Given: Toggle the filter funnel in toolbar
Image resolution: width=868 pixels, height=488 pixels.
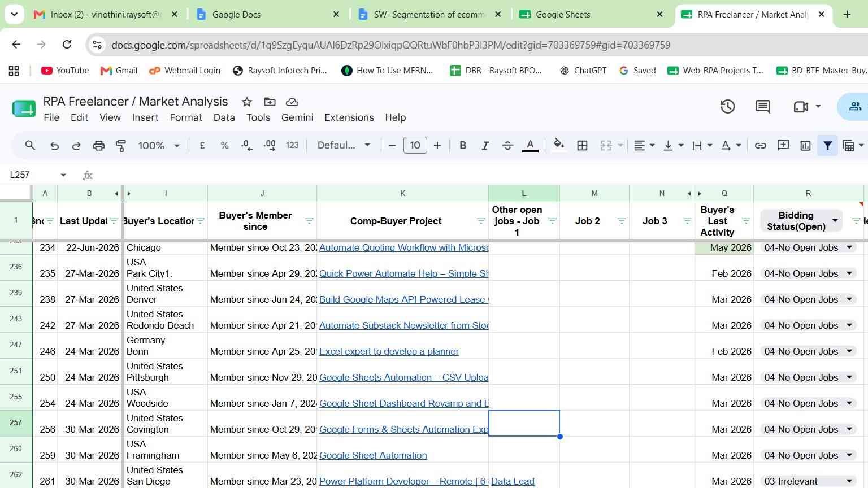Looking at the screenshot, I should 827,145.
